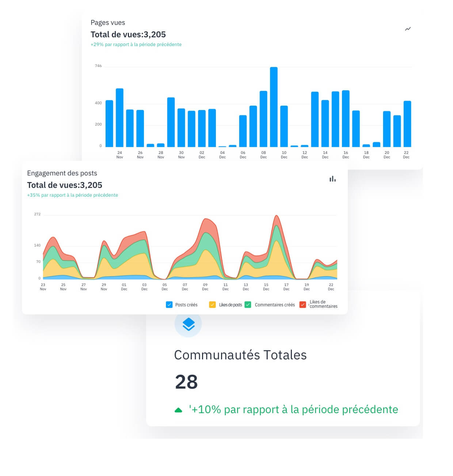Screen dimensions: 453x476
Task: Click the green up arrow beside +10%
Action: 178,410
